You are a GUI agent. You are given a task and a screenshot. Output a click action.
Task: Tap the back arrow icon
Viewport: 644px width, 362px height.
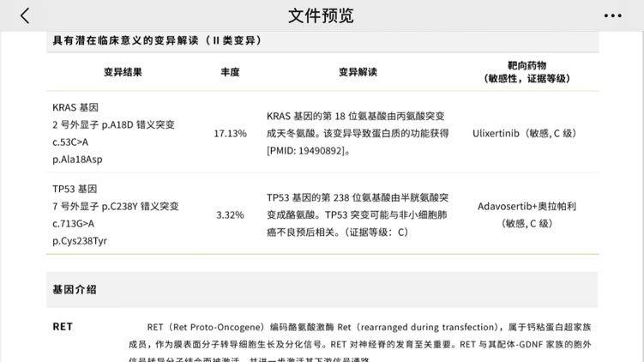point(25,15)
